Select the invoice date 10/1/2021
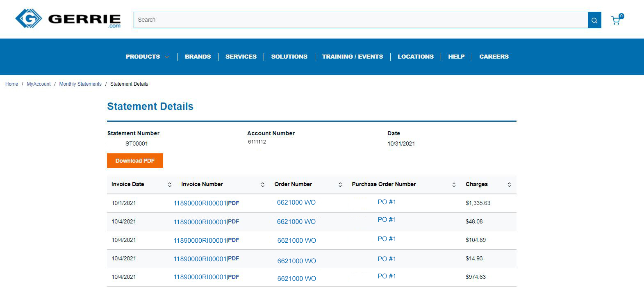This screenshot has width=644, height=287. (x=124, y=203)
